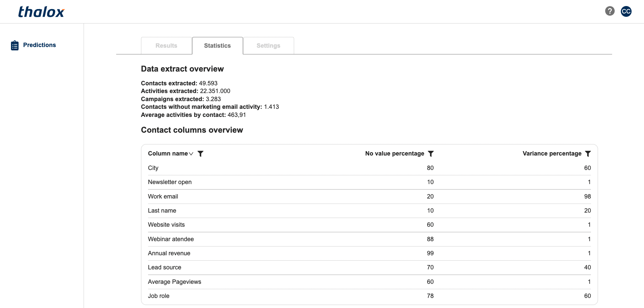The height and width of the screenshot is (308, 644).
Task: Go to Predictions in the sidebar
Action: click(39, 45)
